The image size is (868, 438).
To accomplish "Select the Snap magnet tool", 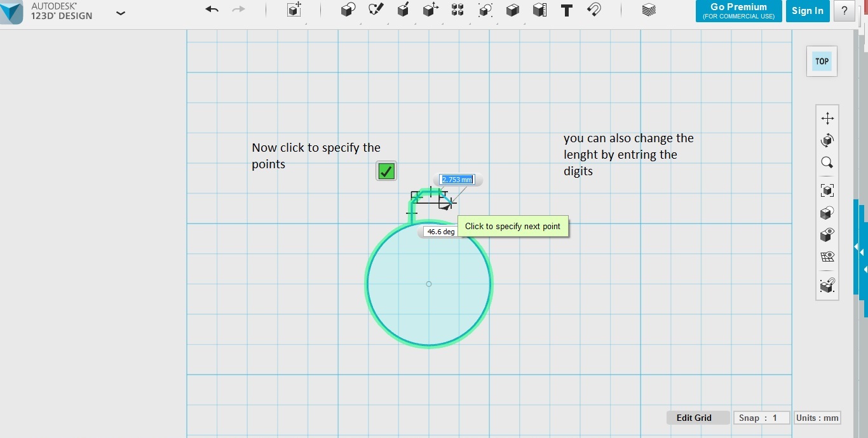I will tap(593, 10).
